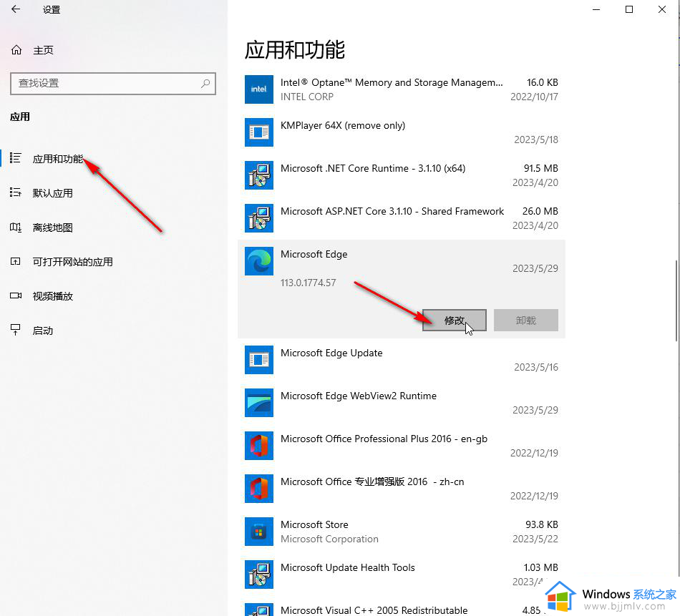Select Microsoft Edge WebView2 Runtime entry

[x=401, y=403]
